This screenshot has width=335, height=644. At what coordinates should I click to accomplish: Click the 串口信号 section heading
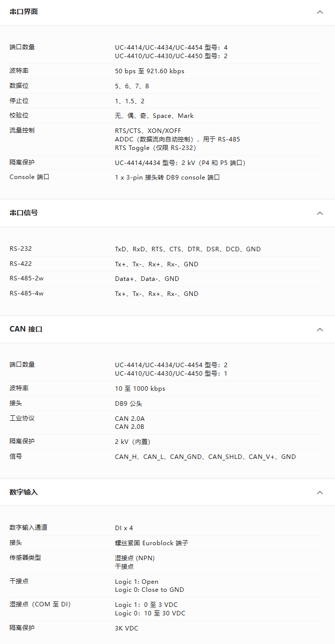(24, 213)
